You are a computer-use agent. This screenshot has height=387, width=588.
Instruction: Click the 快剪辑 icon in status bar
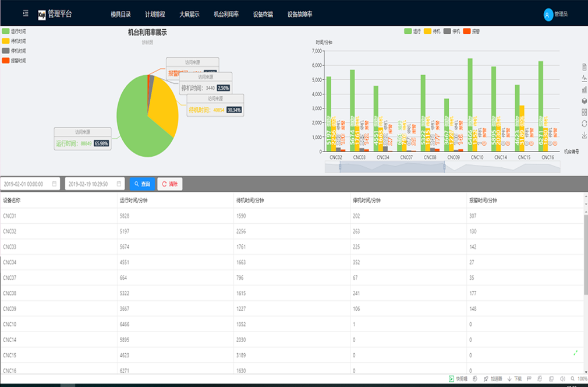452,379
